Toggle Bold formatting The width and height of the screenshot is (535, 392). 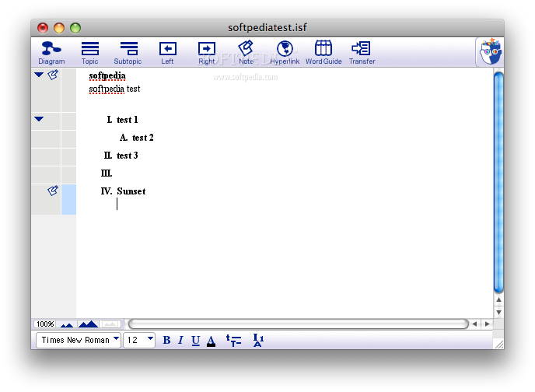point(166,340)
